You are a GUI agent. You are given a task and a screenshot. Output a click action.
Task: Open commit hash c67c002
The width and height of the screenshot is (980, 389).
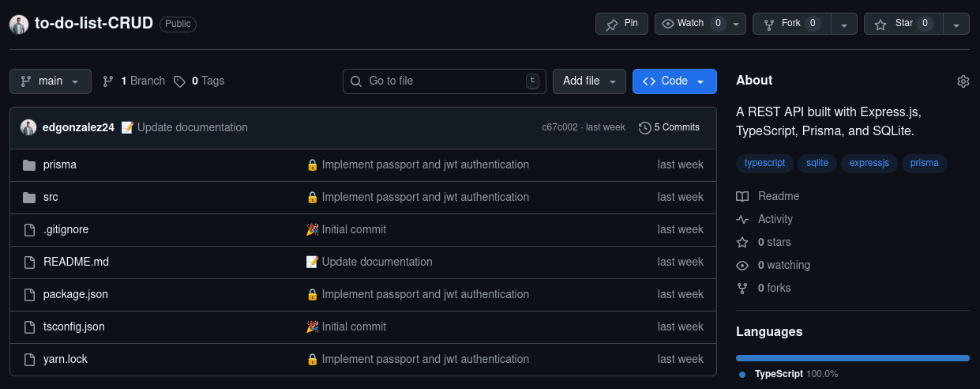tap(559, 127)
